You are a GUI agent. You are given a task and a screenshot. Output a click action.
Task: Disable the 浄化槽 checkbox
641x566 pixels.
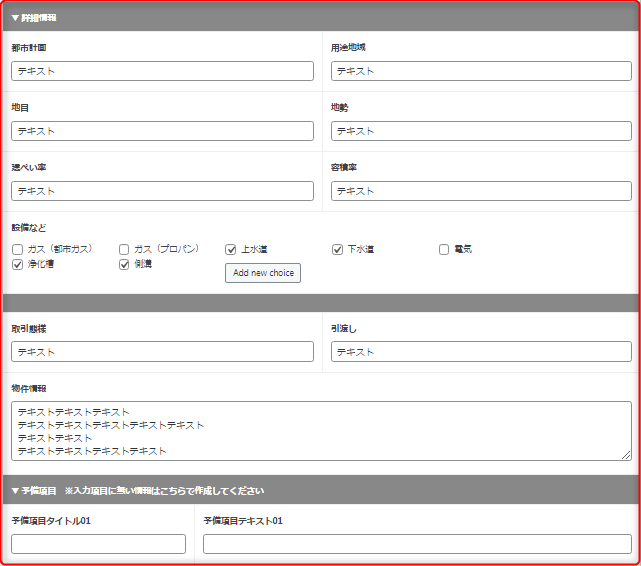tap(18, 265)
